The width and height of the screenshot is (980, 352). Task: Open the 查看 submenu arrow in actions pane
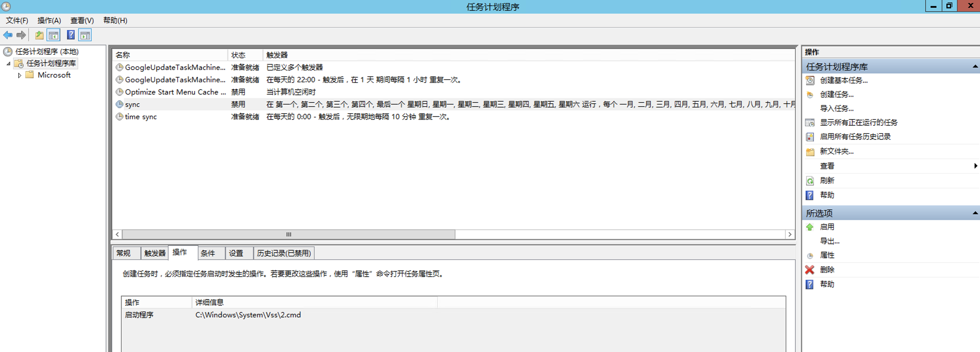pyautogui.click(x=975, y=166)
